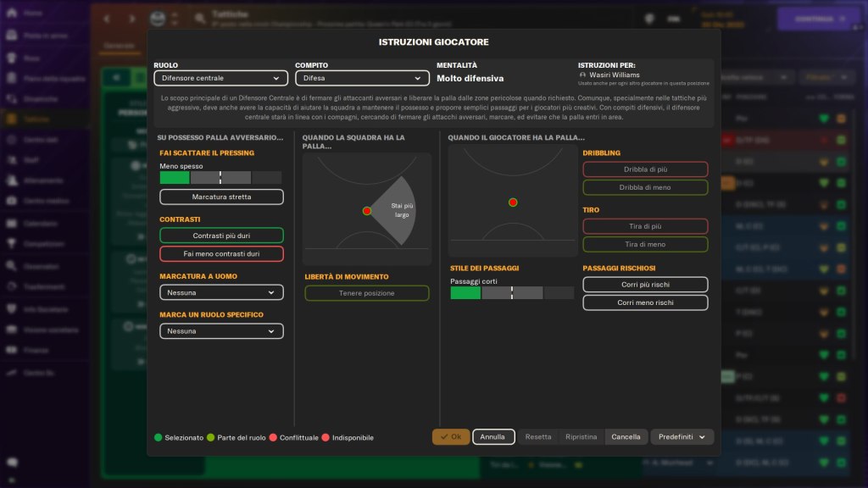
Task: Click the Home icon in the sidebar
Action: tap(12, 14)
